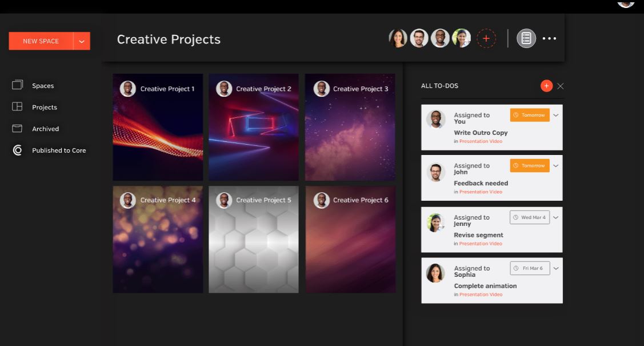Screen dimensions: 644x346
Task: Click first woman avatar in header
Action: pyautogui.click(x=398, y=38)
